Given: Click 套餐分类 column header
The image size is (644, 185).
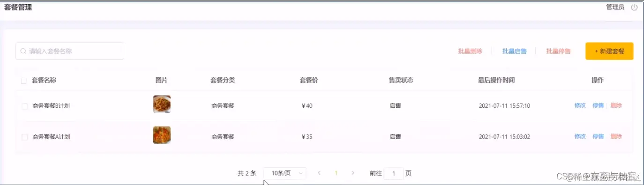Looking at the screenshot, I should [x=223, y=80].
